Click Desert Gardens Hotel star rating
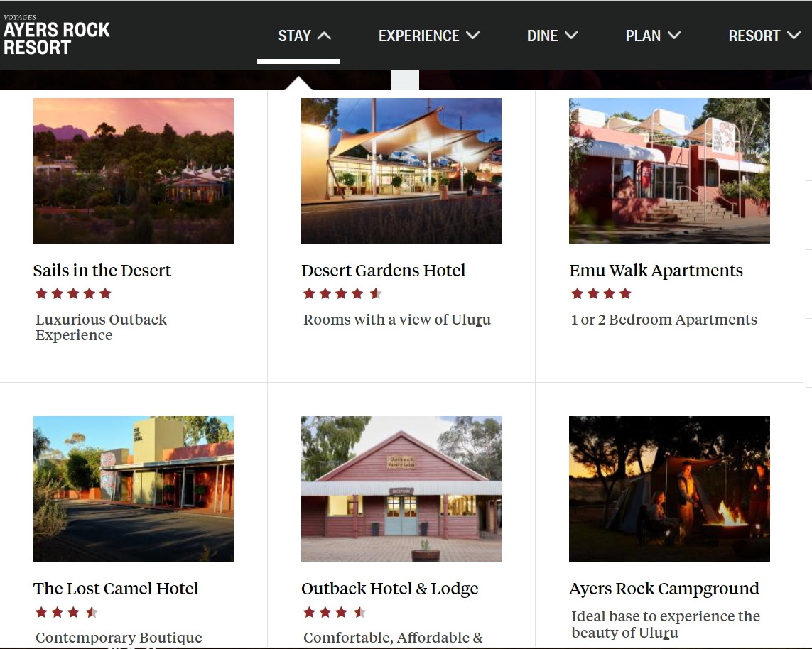The image size is (812, 649). (342, 294)
